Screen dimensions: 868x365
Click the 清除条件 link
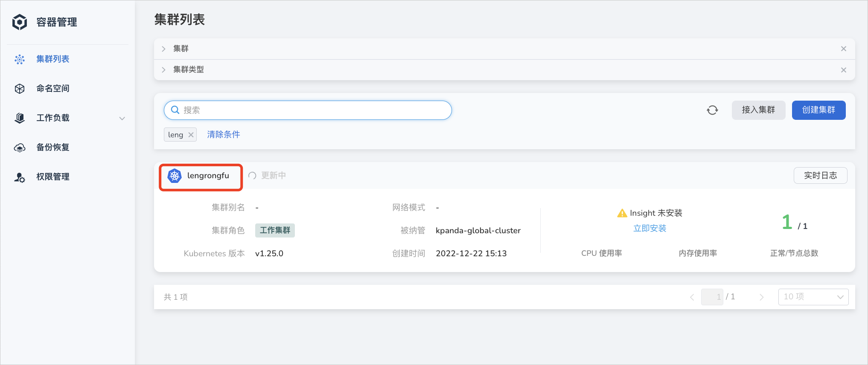[x=224, y=135]
